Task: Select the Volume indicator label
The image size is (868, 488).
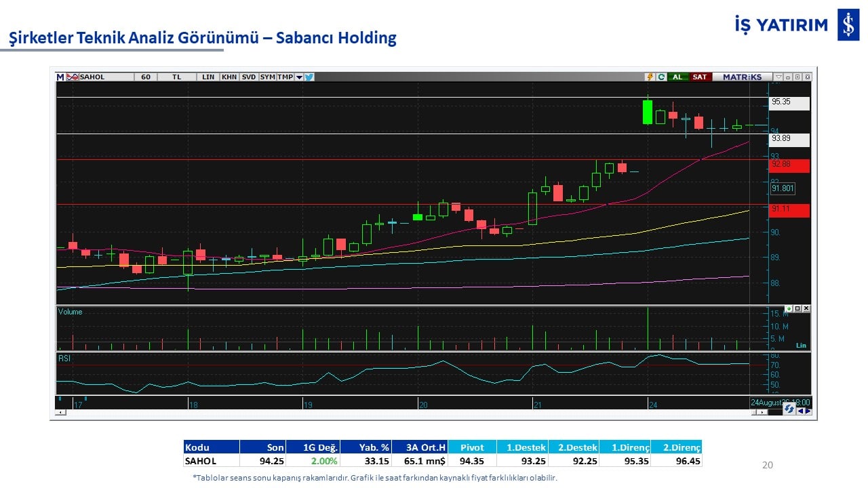Action: pyautogui.click(x=70, y=312)
